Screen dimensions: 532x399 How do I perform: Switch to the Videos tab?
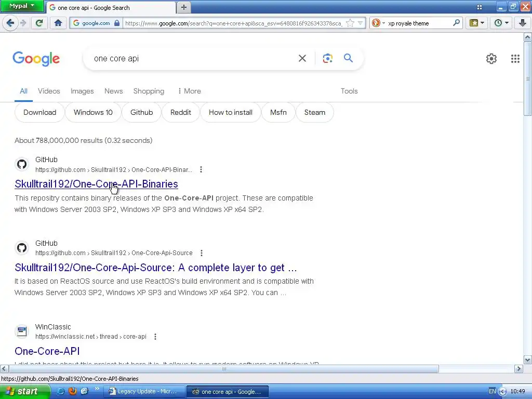click(x=49, y=91)
